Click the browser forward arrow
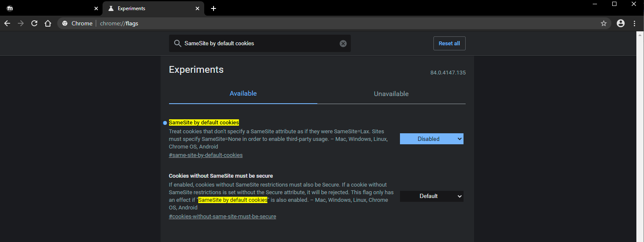Image resolution: width=644 pixels, height=242 pixels. coord(21,23)
